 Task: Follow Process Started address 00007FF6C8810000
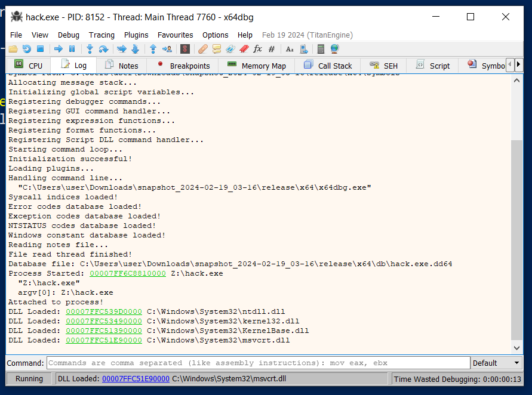pyautogui.click(x=128, y=273)
